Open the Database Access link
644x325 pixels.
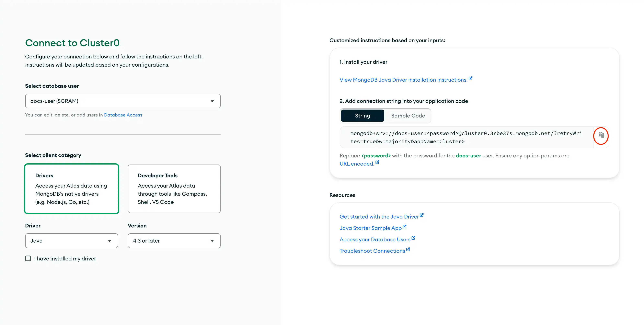click(x=123, y=115)
